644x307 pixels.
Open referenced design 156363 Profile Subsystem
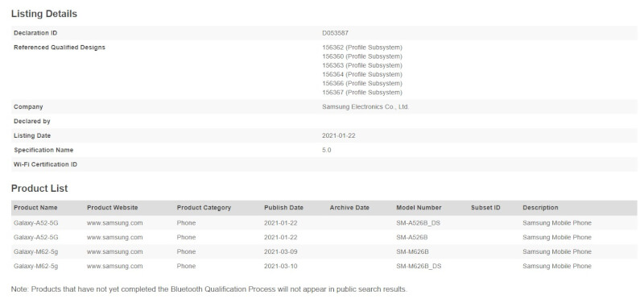[362, 65]
